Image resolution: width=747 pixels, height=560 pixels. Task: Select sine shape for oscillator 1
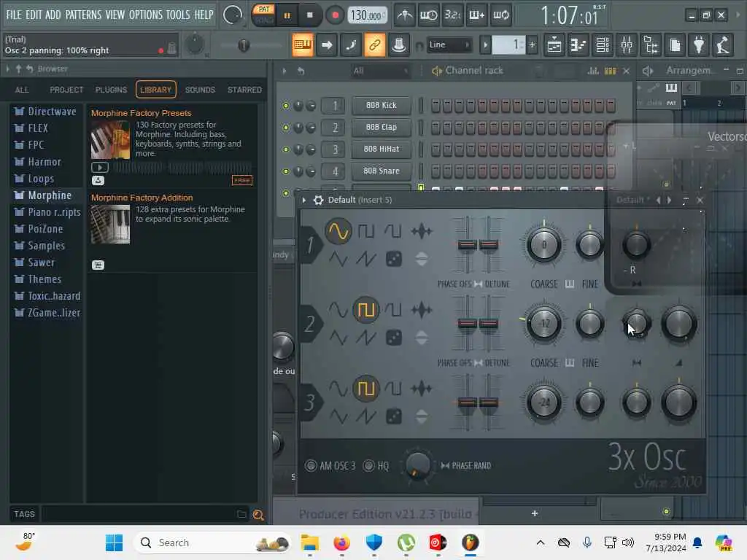click(338, 231)
